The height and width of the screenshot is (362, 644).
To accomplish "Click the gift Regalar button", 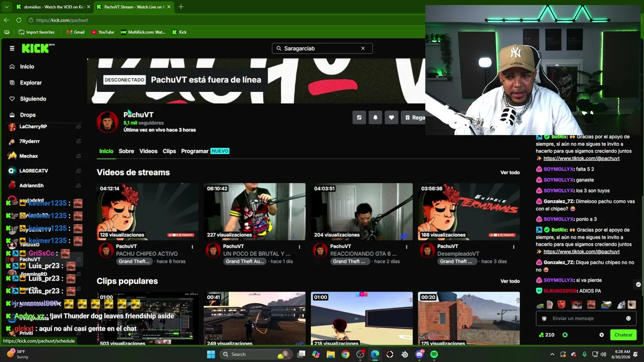I will tap(414, 118).
